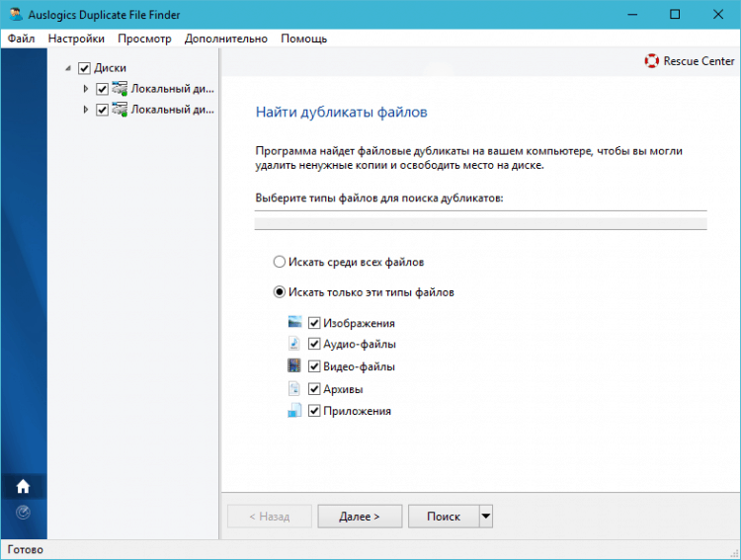Open the Файл menu
Image resolution: width=741 pixels, height=560 pixels.
click(x=22, y=39)
